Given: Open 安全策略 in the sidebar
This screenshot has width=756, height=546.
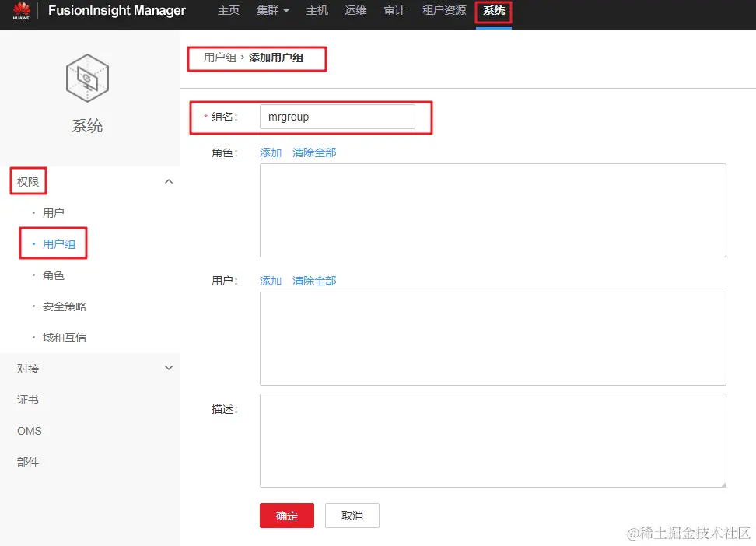Looking at the screenshot, I should (64, 306).
